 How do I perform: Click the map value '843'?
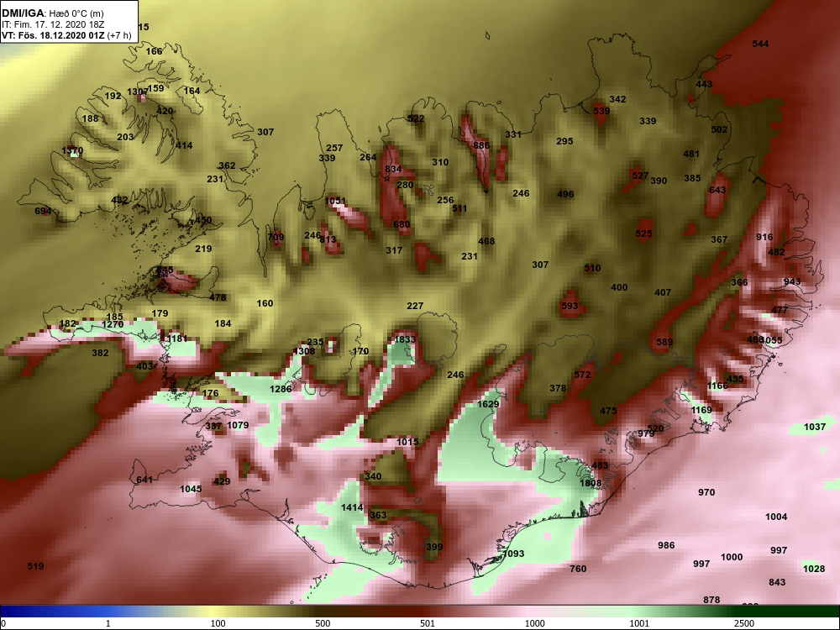click(777, 582)
